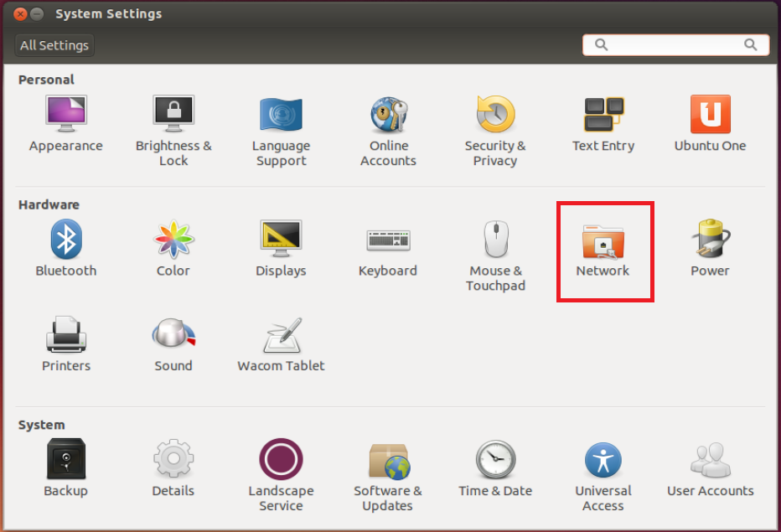Open Color management settings
Image resolution: width=781 pixels, height=532 pixels.
(x=173, y=248)
